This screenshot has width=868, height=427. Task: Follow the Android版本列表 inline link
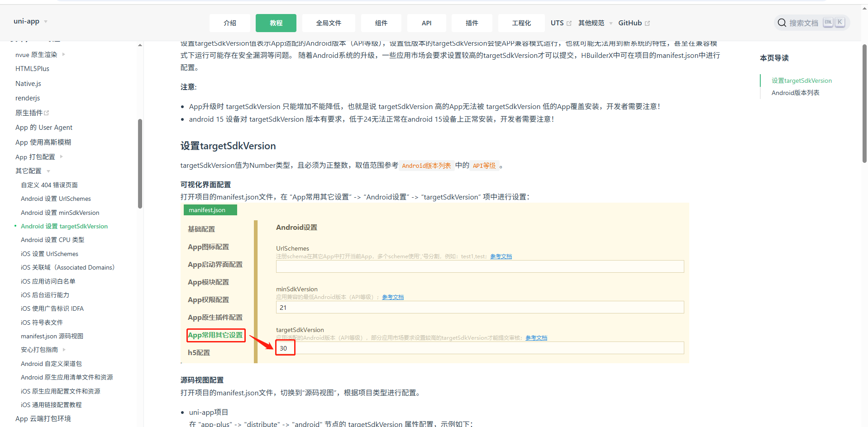click(426, 166)
